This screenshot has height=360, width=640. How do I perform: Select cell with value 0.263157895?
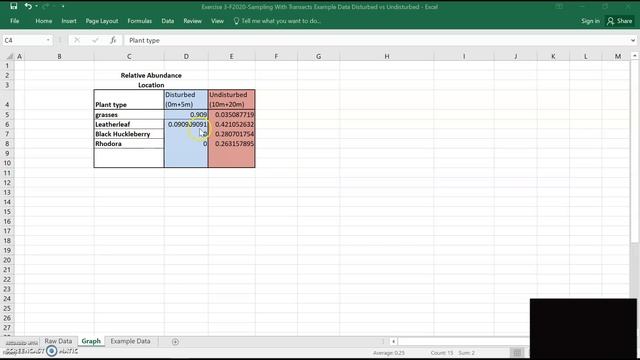[231, 144]
